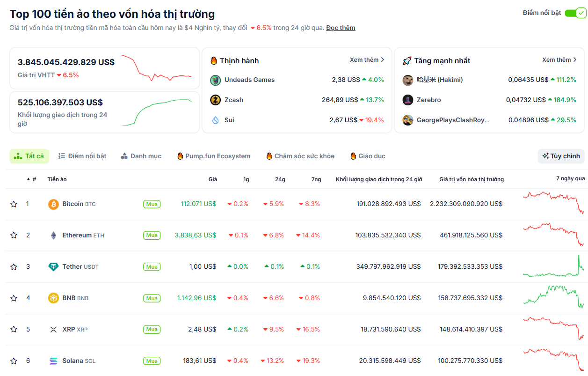Open Tùy chỉnh via its settings icon
This screenshot has height=376, width=588.
pos(545,155)
